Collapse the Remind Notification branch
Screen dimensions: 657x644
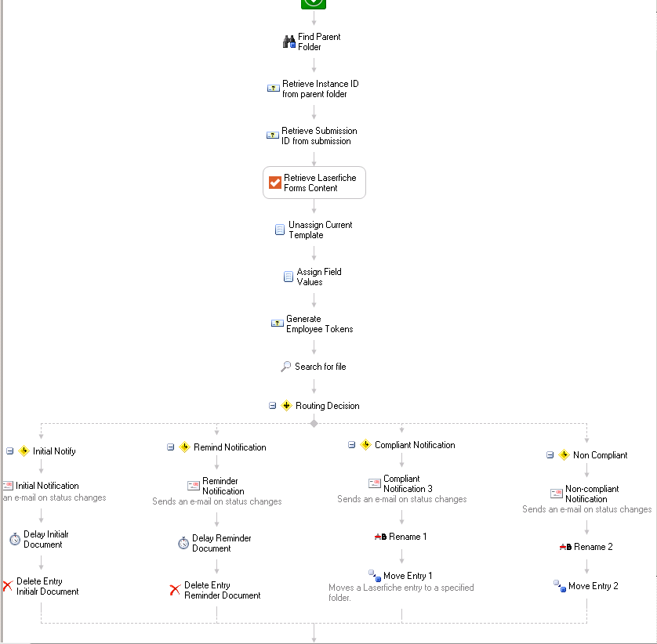171,447
